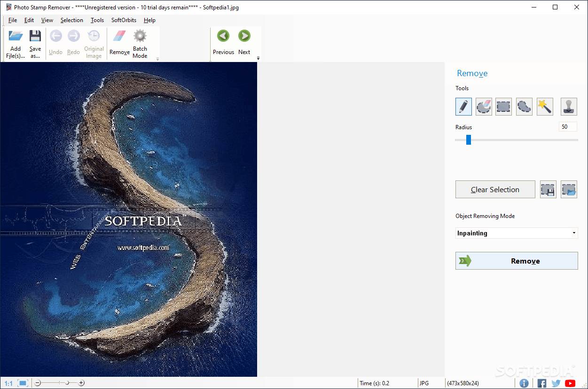This screenshot has width=588, height=389.
Task: Save the current selection to file
Action: 548,189
